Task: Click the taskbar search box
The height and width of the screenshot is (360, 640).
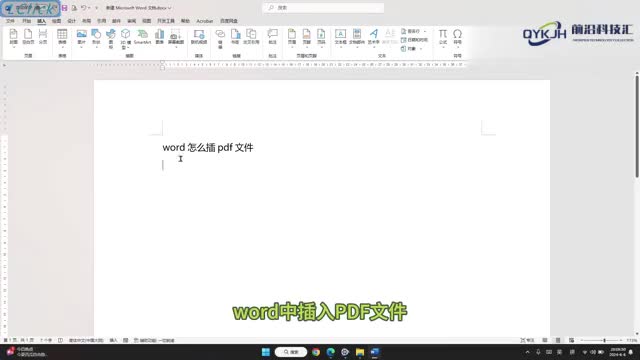Action: (x=291, y=352)
